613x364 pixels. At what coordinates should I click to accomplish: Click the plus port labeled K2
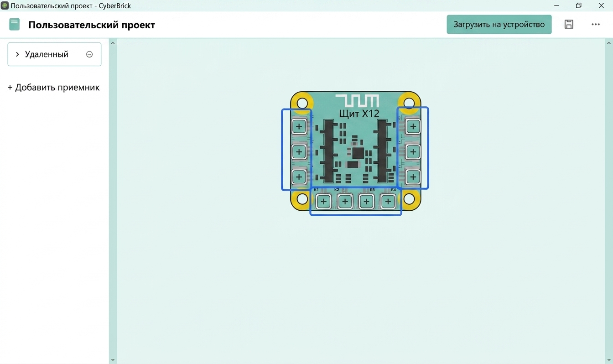tap(345, 201)
